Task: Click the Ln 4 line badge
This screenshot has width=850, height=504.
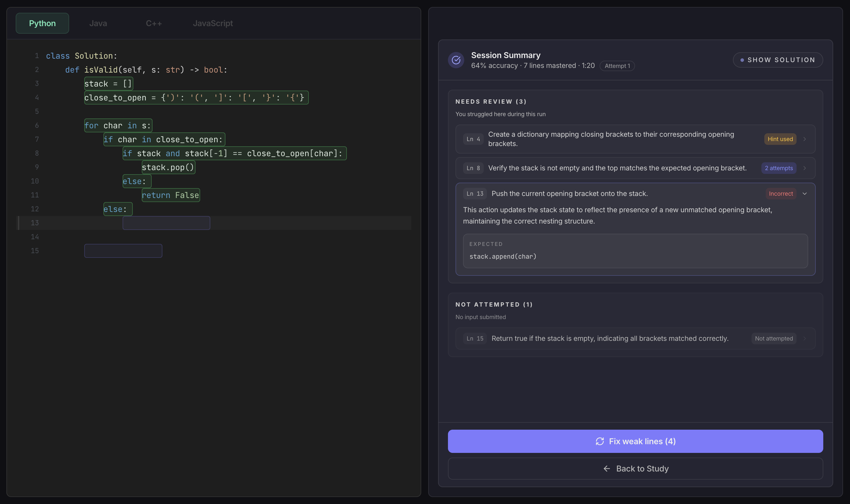Action: [x=473, y=139]
